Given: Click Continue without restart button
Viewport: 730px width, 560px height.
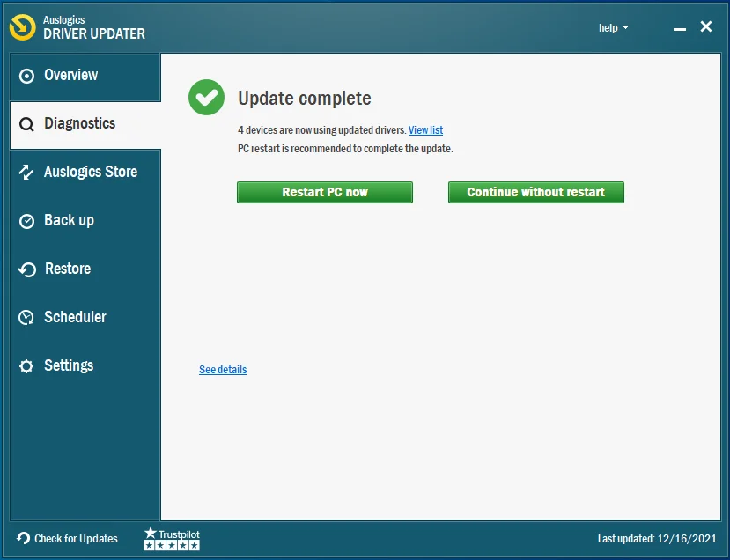Looking at the screenshot, I should (536, 192).
